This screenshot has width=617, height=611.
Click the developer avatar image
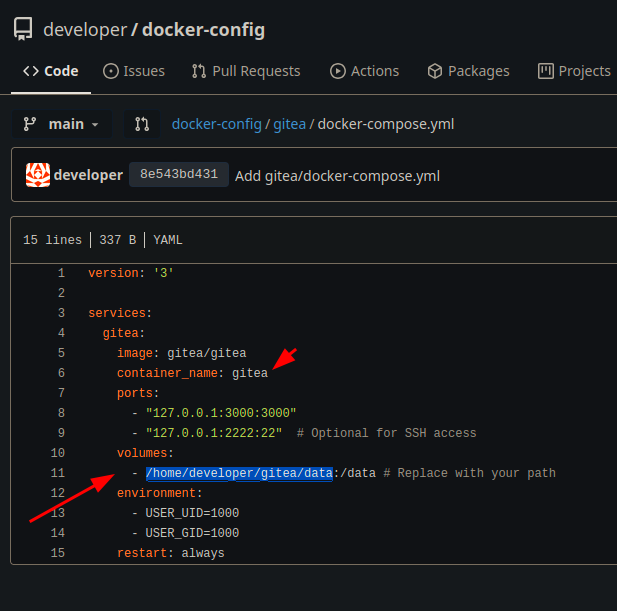38,175
